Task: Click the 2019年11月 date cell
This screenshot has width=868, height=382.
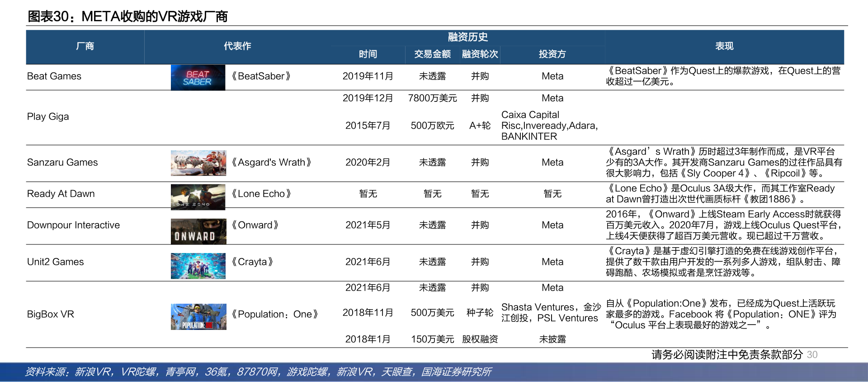Action: (x=368, y=76)
